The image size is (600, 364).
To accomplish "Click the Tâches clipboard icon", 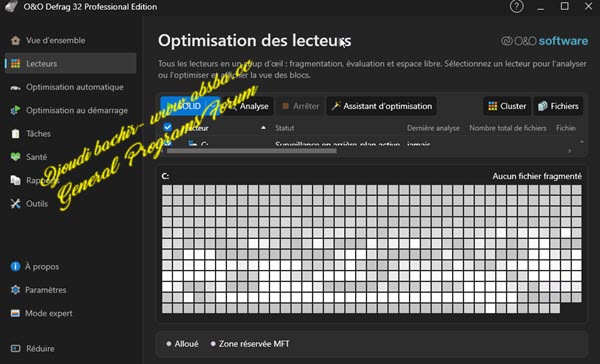I will [x=15, y=134].
